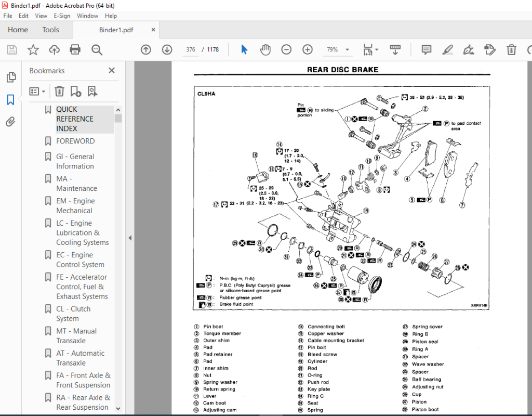Open the Find text magnifier tool

(97, 50)
